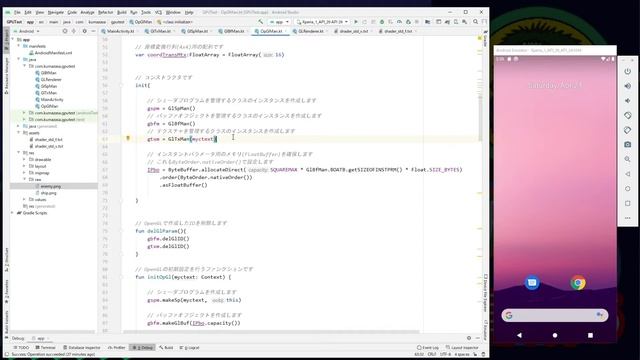
Task: Click the init{ code line
Action: (142, 85)
